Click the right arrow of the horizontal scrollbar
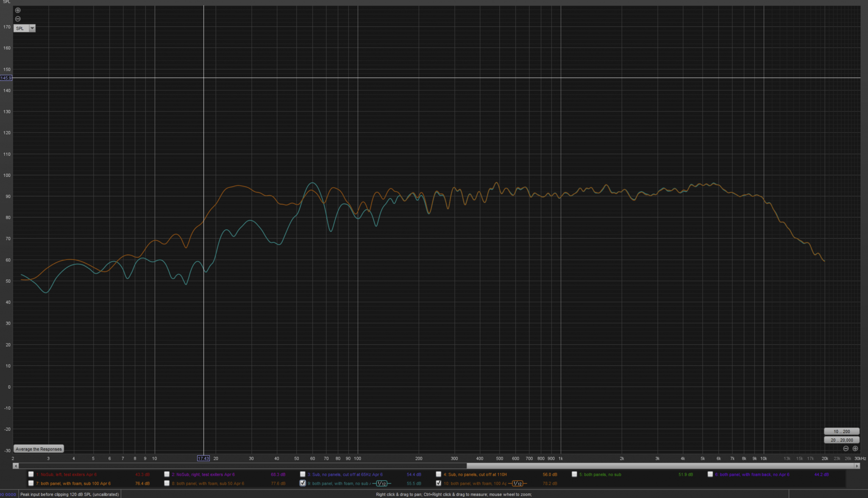The width and height of the screenshot is (868, 498). [857, 466]
